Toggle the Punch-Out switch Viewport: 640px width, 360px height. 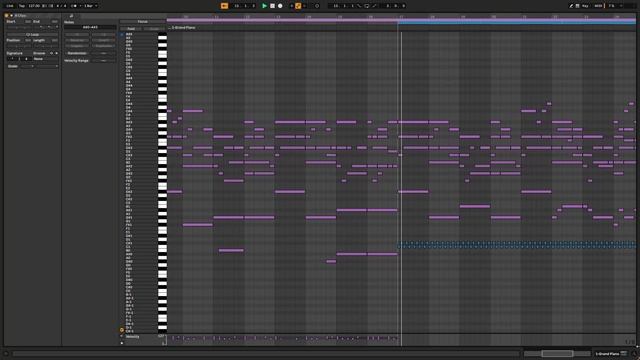[x=374, y=6]
